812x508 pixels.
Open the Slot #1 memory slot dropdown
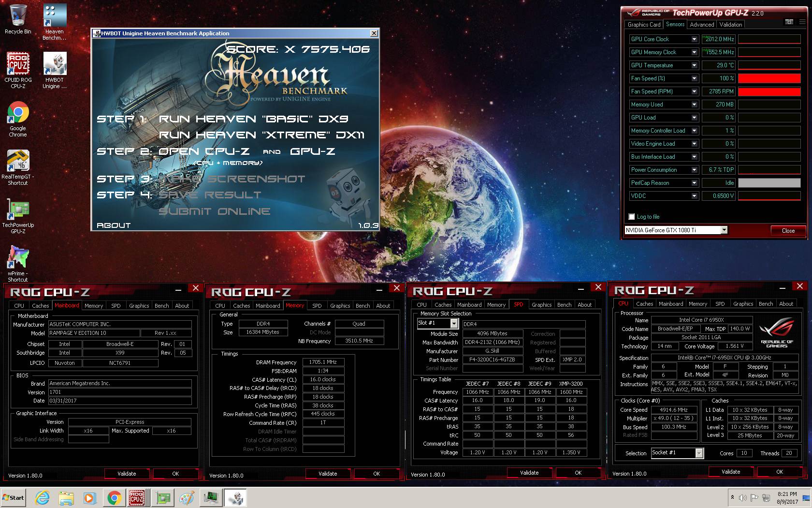pos(454,323)
